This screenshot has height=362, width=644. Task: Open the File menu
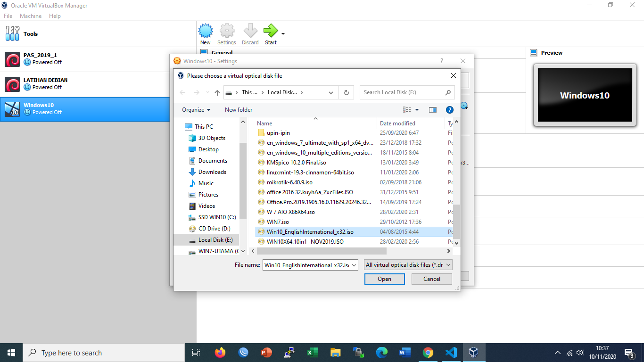coord(8,16)
